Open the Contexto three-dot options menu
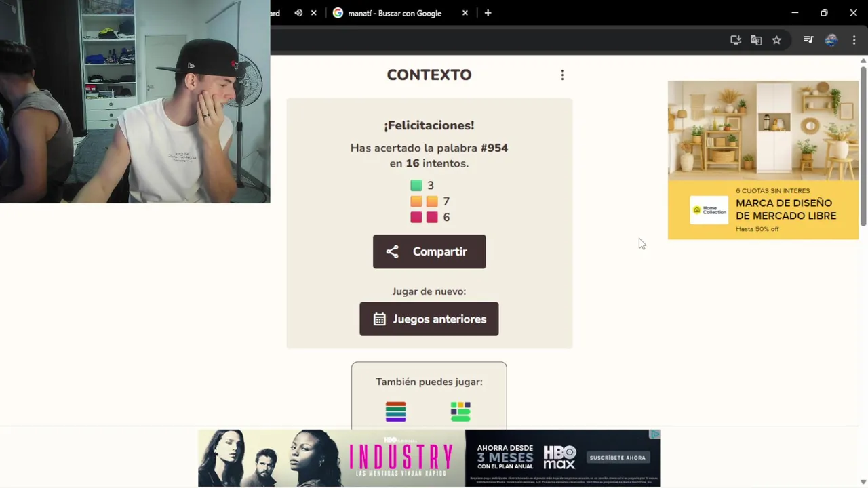 point(562,75)
